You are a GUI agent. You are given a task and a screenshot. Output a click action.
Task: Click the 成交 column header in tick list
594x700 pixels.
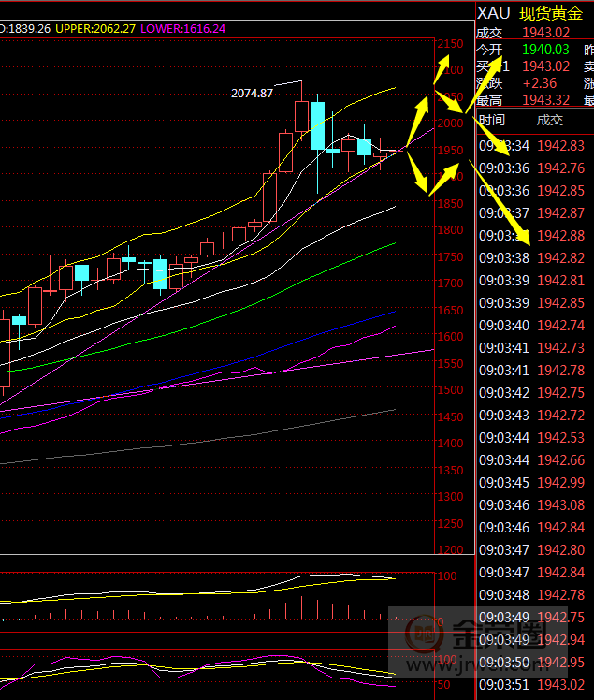click(x=550, y=120)
